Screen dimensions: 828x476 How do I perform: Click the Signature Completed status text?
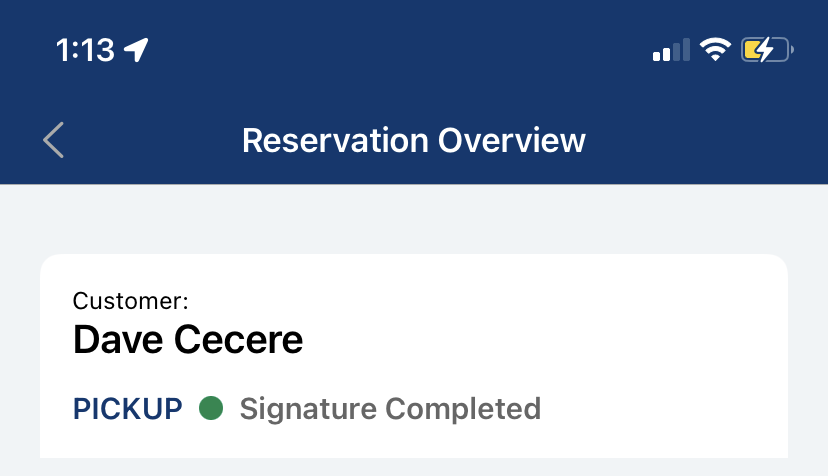[x=390, y=408]
